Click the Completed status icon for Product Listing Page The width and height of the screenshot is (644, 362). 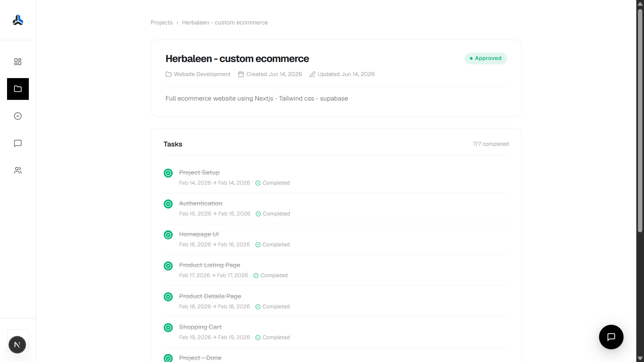click(x=256, y=276)
